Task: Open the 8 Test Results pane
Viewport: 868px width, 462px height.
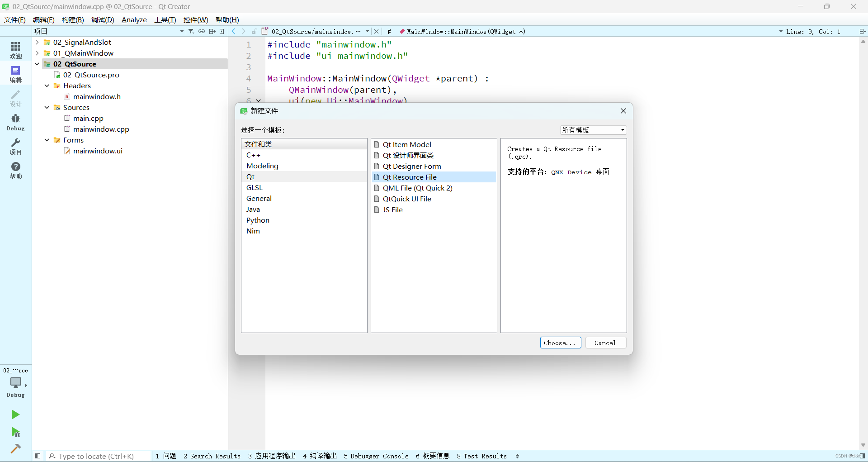Action: click(x=482, y=456)
